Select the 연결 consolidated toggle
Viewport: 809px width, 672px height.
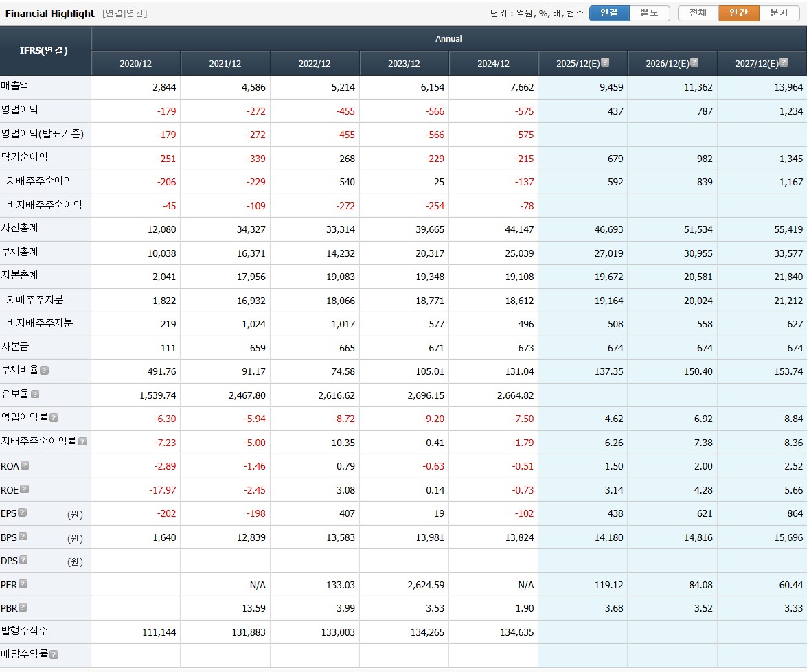tap(609, 13)
